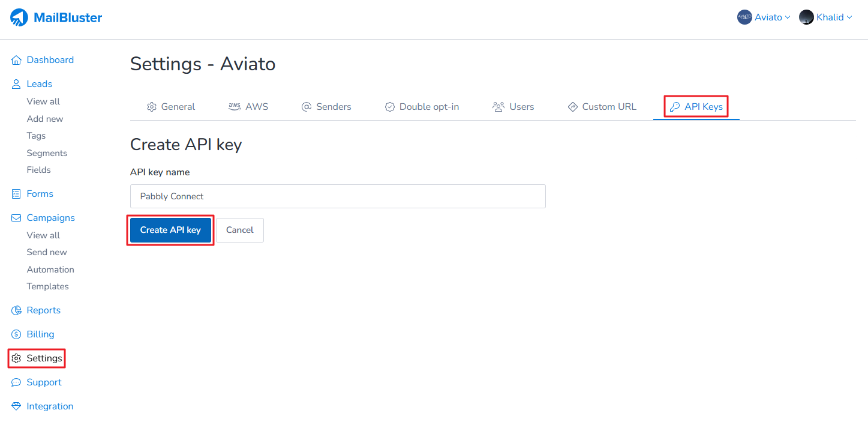Click the Support chat bubble icon
This screenshot has height=431, width=868.
(x=16, y=382)
